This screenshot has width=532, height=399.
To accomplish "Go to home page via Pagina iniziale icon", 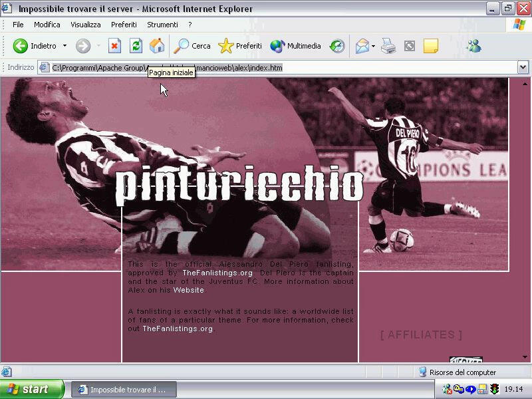I will [x=156, y=46].
